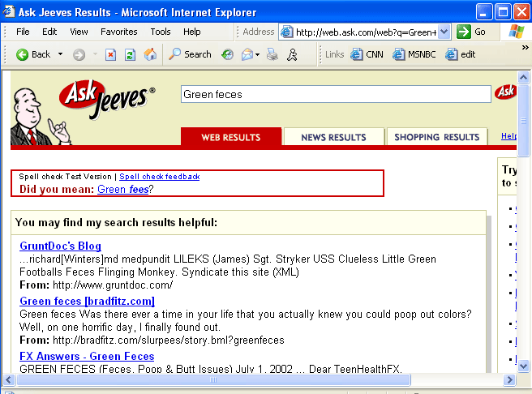Open the Spell check feedback link
The height and width of the screenshot is (394, 532).
coord(160,177)
